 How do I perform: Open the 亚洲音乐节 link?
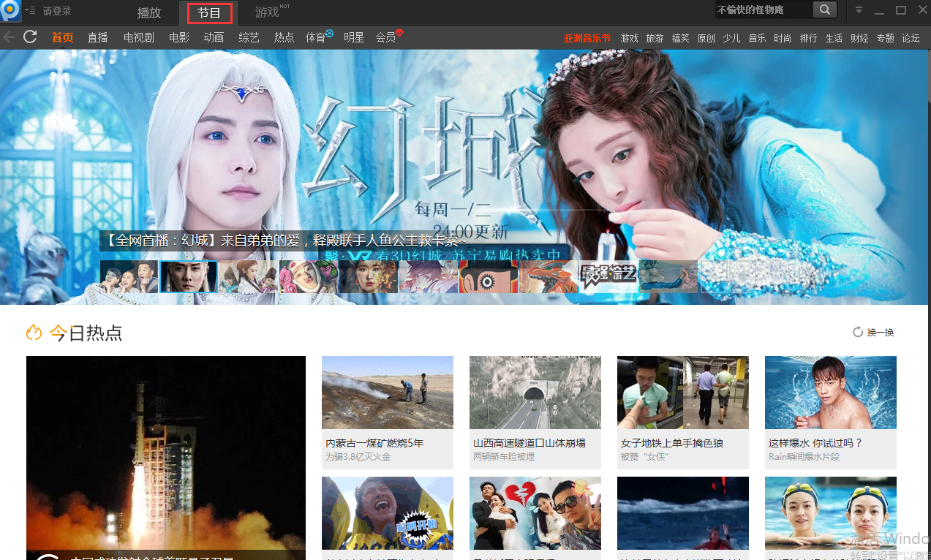point(587,38)
